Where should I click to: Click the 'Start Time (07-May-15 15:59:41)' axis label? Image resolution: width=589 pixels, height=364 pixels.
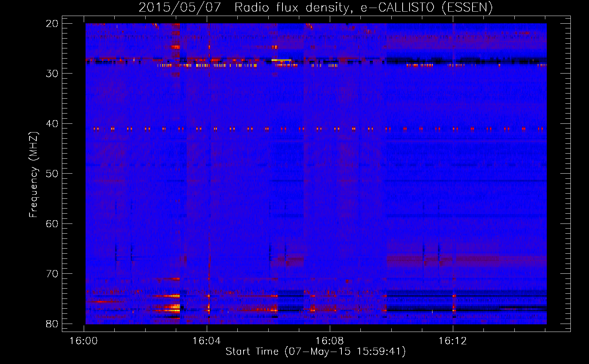[316, 352]
